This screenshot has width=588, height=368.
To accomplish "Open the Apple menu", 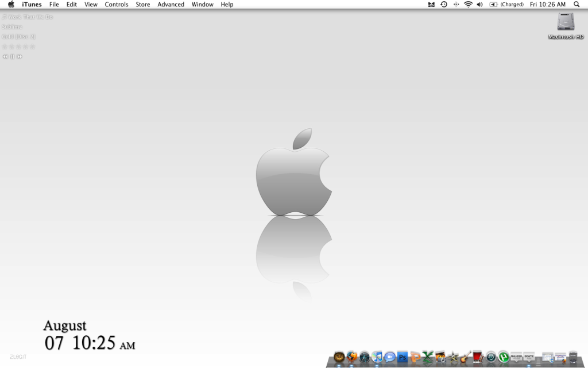I will [11, 5].
